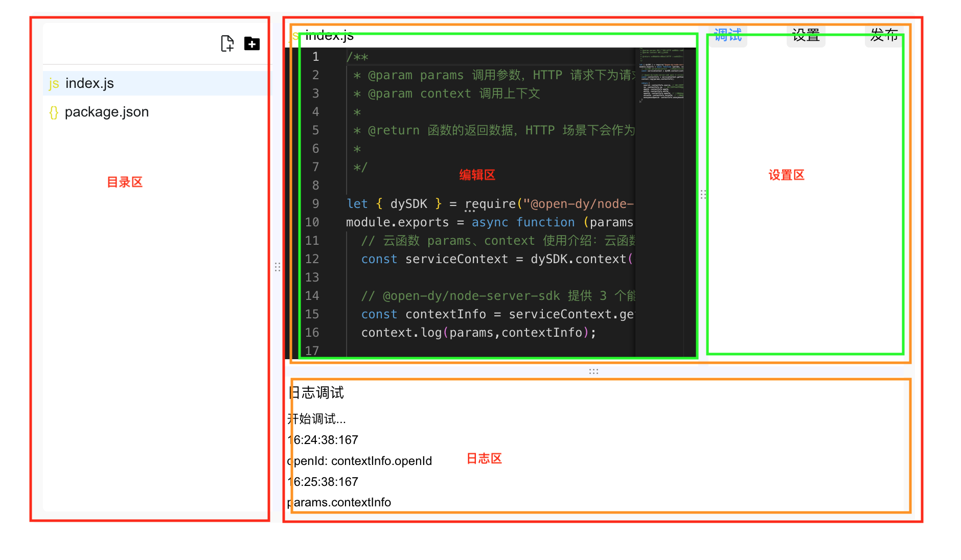Click the curly braces icon beside package.json

click(54, 112)
